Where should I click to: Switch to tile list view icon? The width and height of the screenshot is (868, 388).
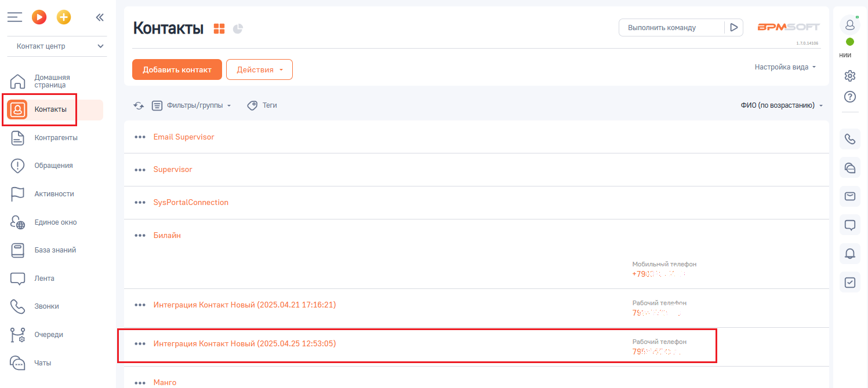(219, 28)
